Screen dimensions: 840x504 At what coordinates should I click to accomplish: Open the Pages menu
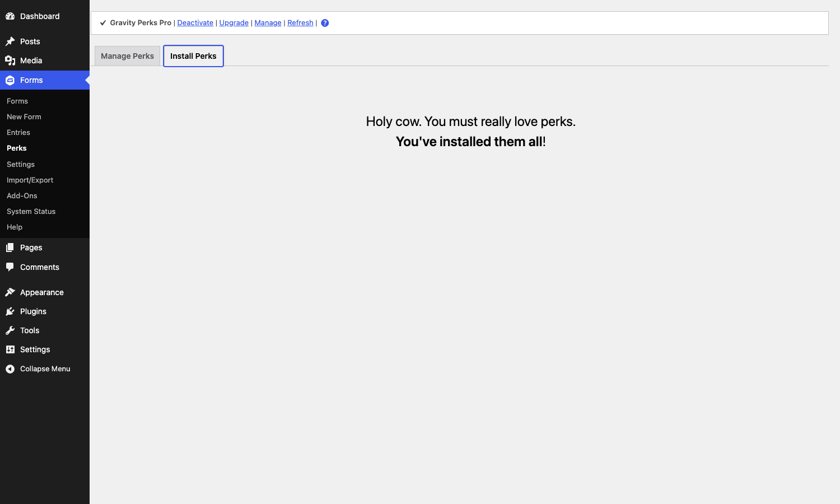coord(31,248)
